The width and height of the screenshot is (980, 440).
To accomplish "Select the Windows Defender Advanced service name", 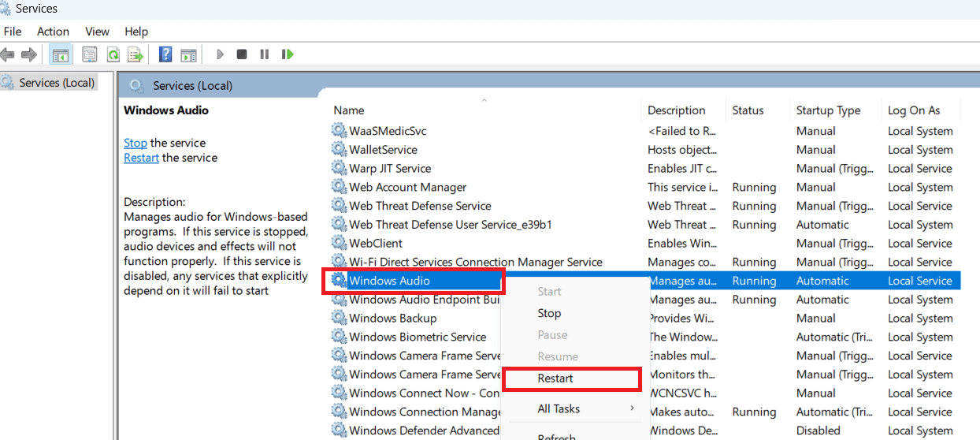I will (x=424, y=431).
